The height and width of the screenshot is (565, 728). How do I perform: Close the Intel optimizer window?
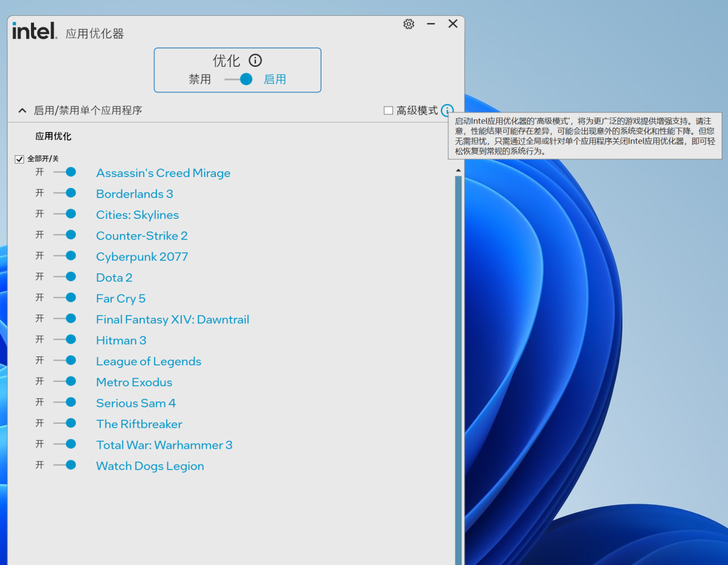[453, 24]
